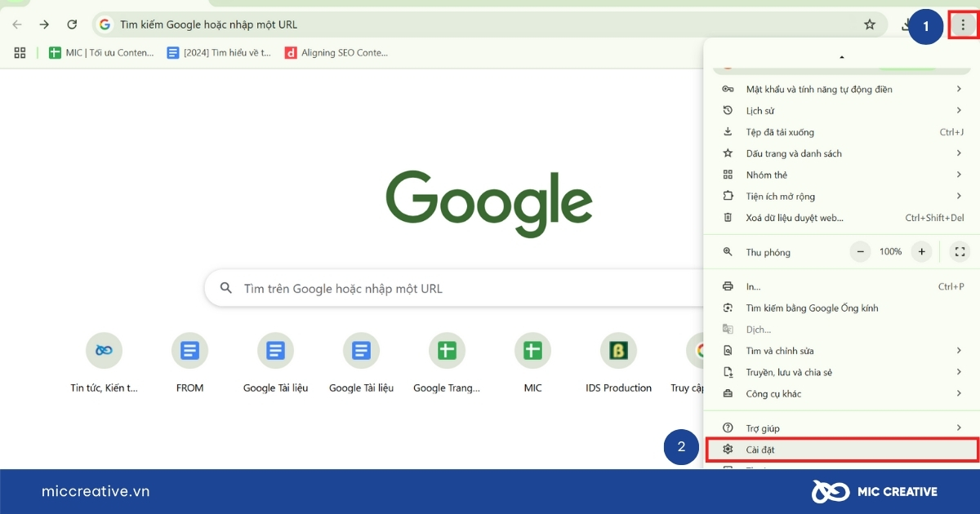Open 'Tệp đã tải xuống' downloads entry
Screen dimensions: 980x514
click(843, 132)
